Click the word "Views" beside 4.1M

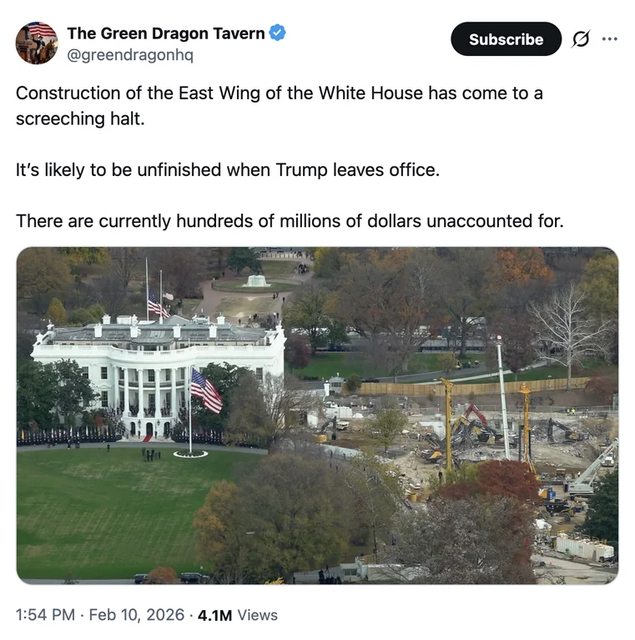point(258,614)
